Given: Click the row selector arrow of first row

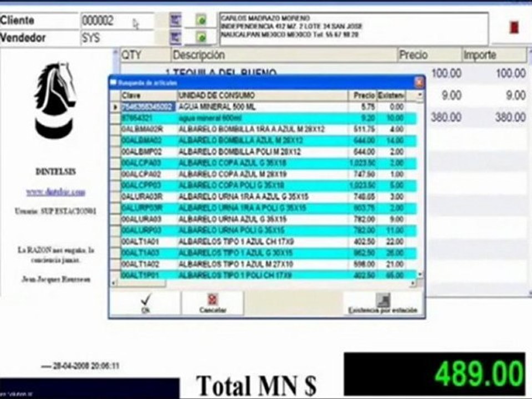Looking at the screenshot, I should tap(115, 107).
